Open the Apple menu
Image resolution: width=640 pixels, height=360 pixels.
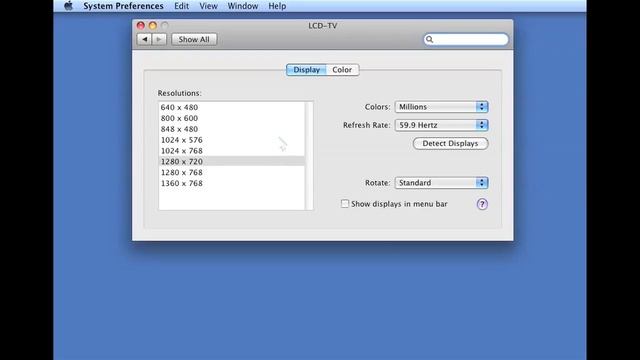(x=69, y=6)
